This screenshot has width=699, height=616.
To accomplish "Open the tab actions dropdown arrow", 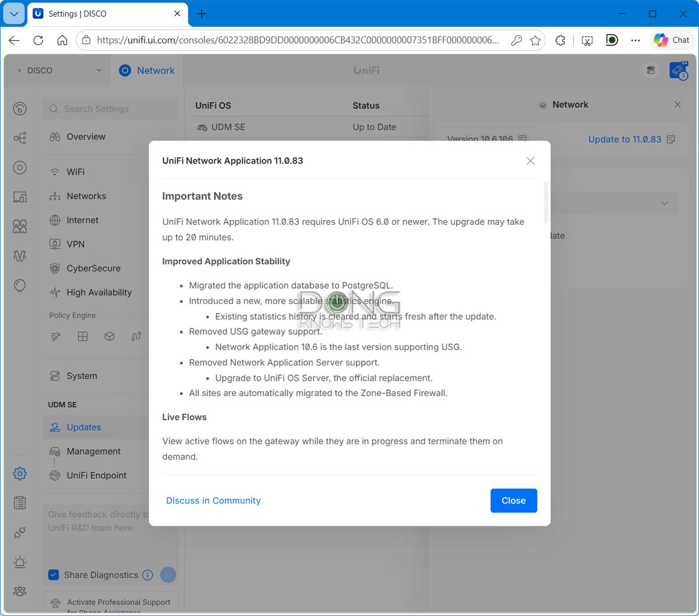I will pyautogui.click(x=14, y=13).
